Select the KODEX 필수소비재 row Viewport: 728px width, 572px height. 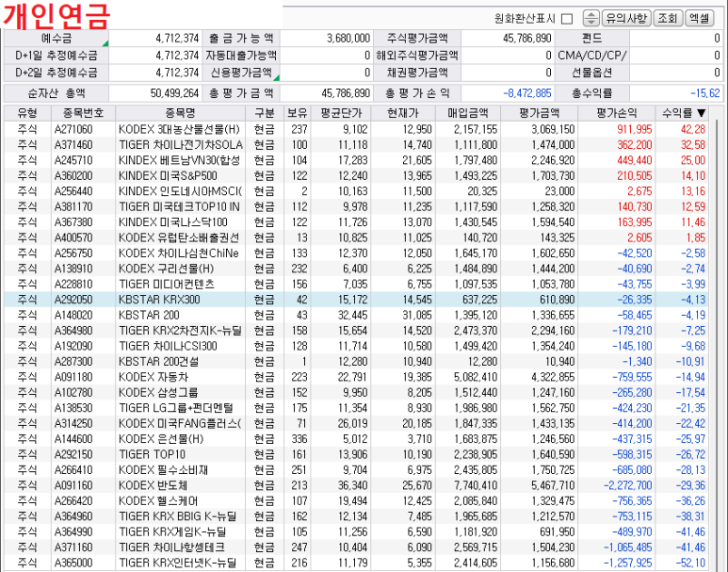[358, 470]
